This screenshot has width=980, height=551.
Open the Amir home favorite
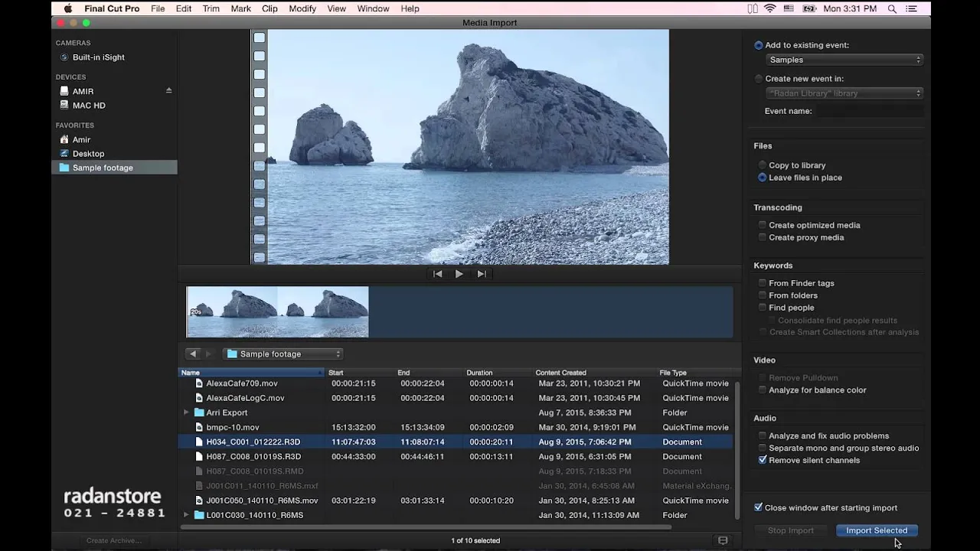(x=81, y=139)
